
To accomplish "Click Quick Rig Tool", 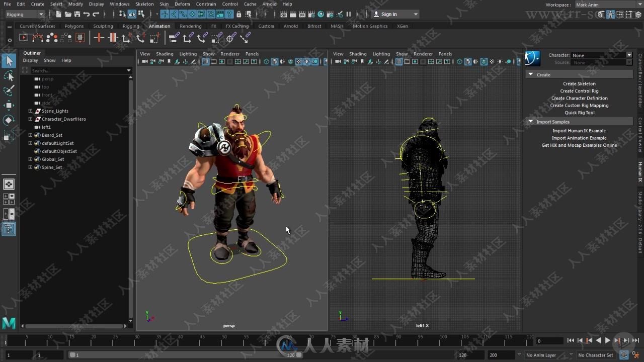I will click(x=579, y=113).
